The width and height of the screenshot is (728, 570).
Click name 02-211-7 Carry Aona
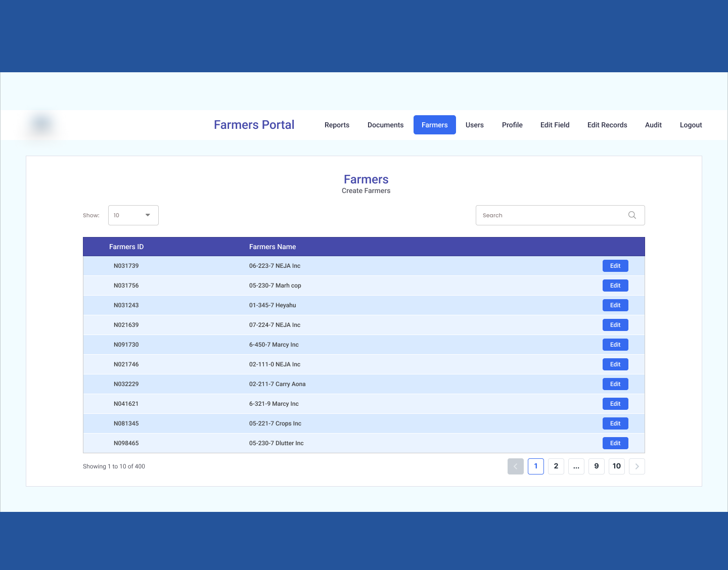coord(278,384)
